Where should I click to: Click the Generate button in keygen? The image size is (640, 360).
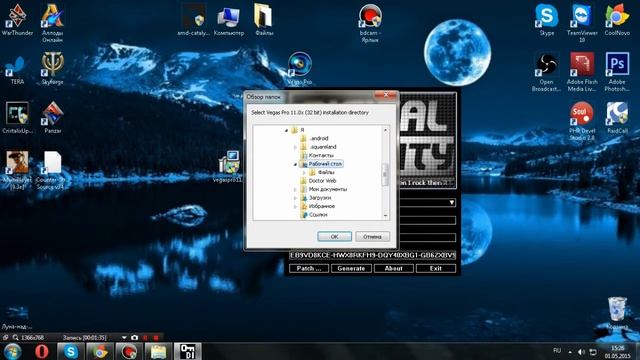click(351, 268)
